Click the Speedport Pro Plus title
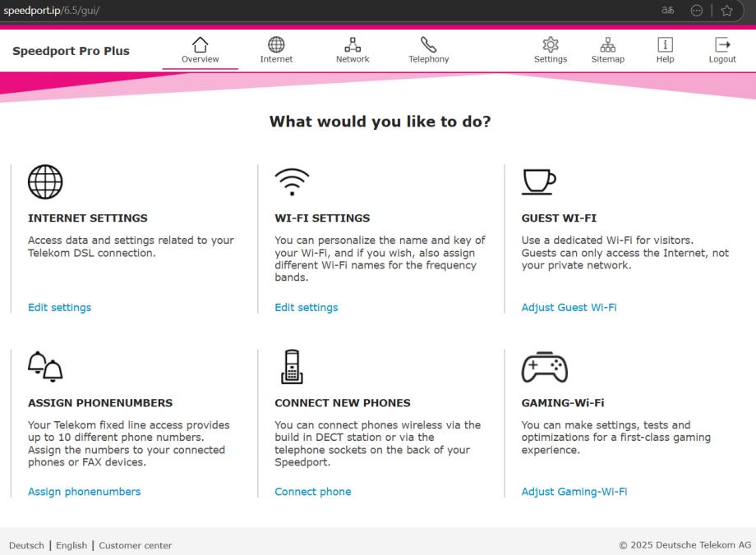Screen dimensions: 756x555 point(71,51)
